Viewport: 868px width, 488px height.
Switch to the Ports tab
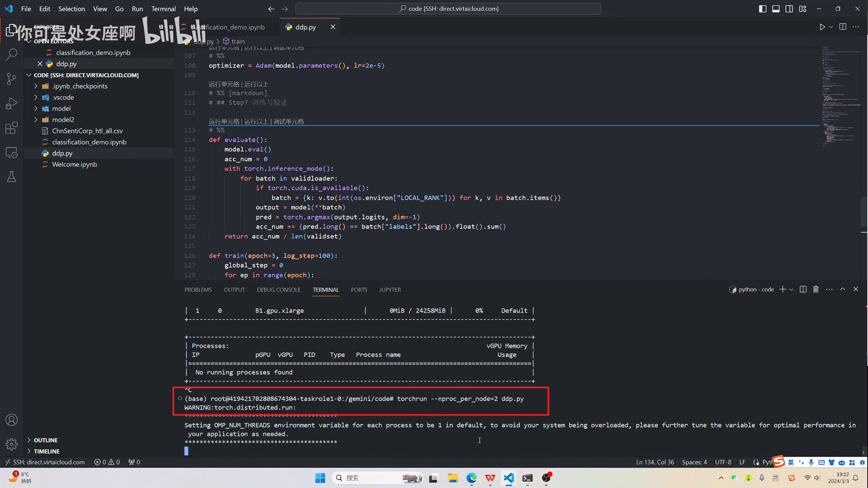pyautogui.click(x=359, y=290)
